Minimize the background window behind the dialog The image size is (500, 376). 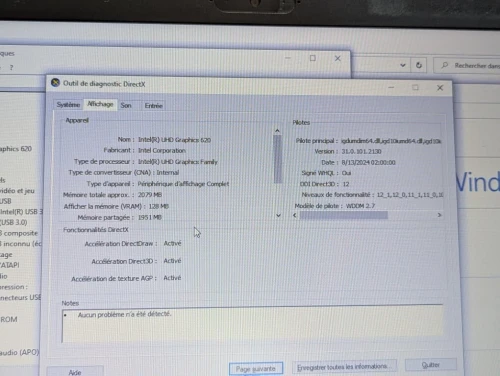pos(288,58)
